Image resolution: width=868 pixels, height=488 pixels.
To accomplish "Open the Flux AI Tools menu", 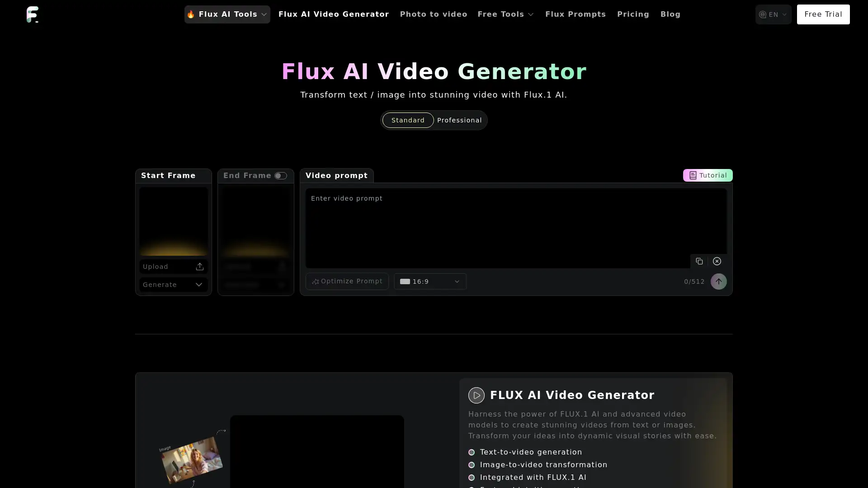I will [227, 14].
